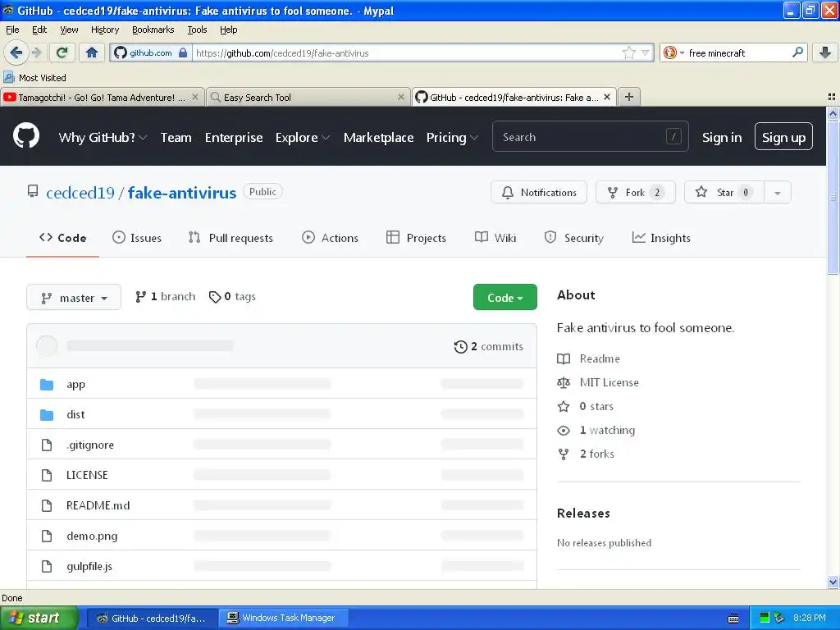Star the fake-antivirus repository
Viewport: 840px width, 630px height.
point(724,192)
